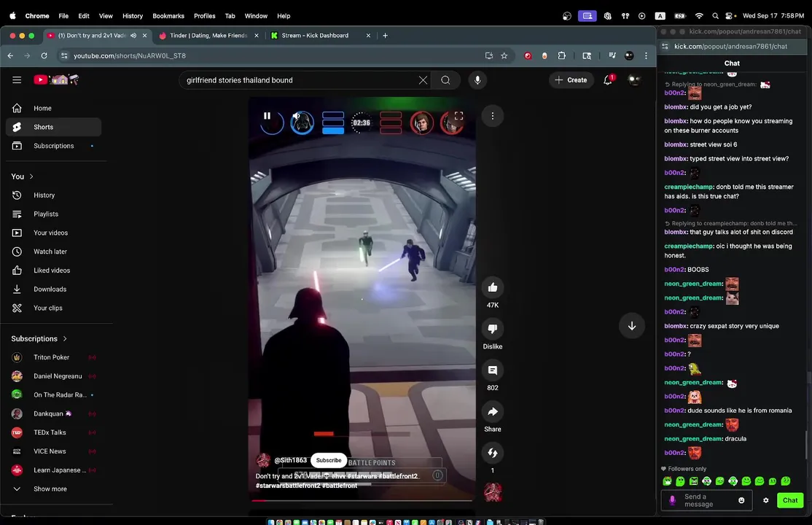This screenshot has width=812, height=525.
Task: Open the History menu in the menu bar
Action: (x=133, y=16)
